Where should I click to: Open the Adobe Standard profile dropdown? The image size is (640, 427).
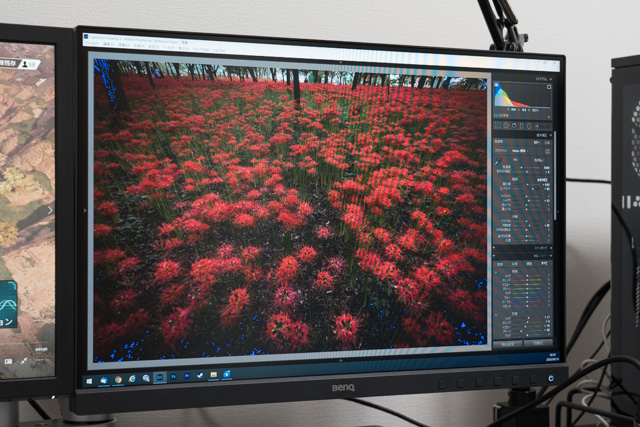coord(520,151)
